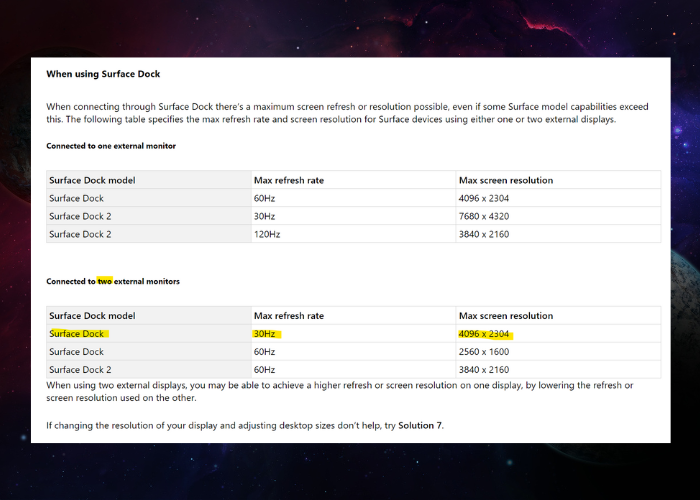The image size is (700, 500).
Task: Click the yellow-highlighted "30Hz" cell
Action: [265, 334]
